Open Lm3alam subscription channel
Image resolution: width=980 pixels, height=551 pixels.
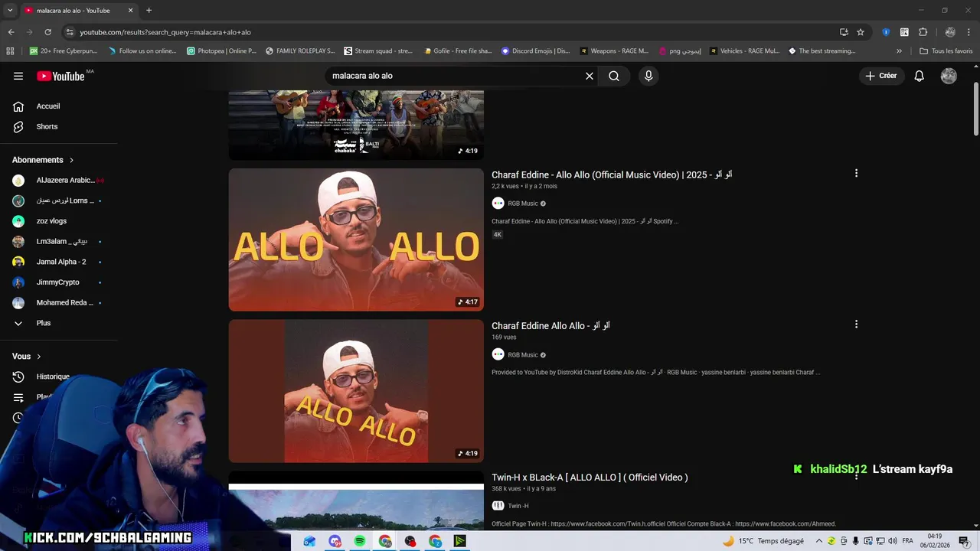pyautogui.click(x=59, y=241)
